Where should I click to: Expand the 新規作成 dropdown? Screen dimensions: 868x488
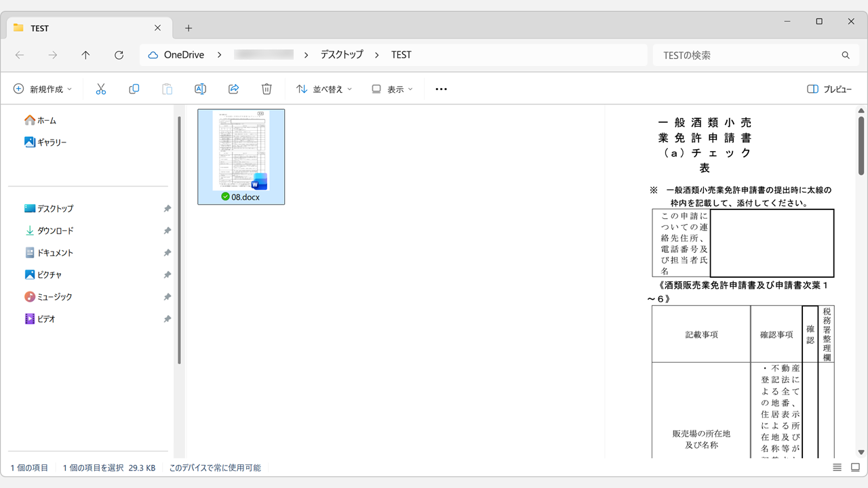pos(43,89)
